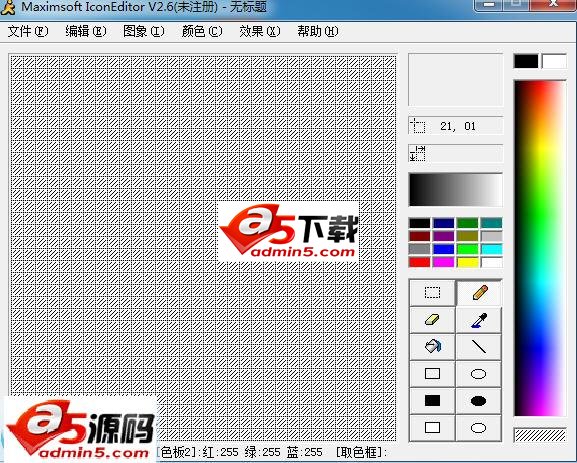Choose the red palette swatch
Screen dimensions: 577x463
(x=420, y=262)
